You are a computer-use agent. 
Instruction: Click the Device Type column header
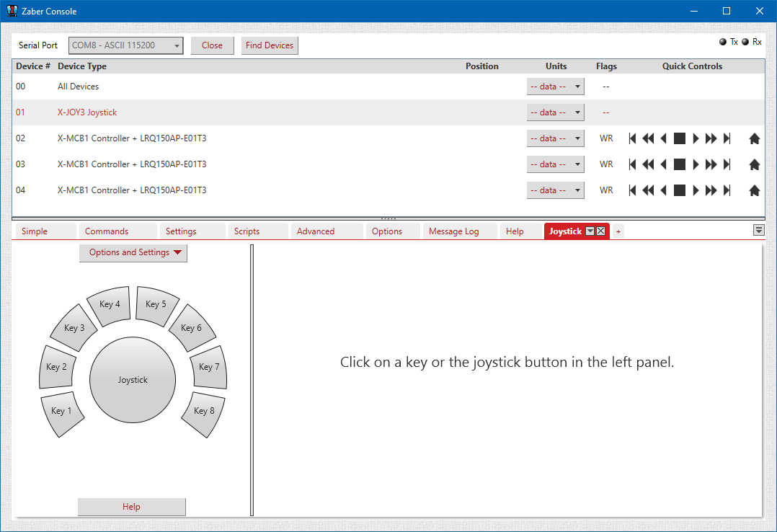pyautogui.click(x=81, y=66)
